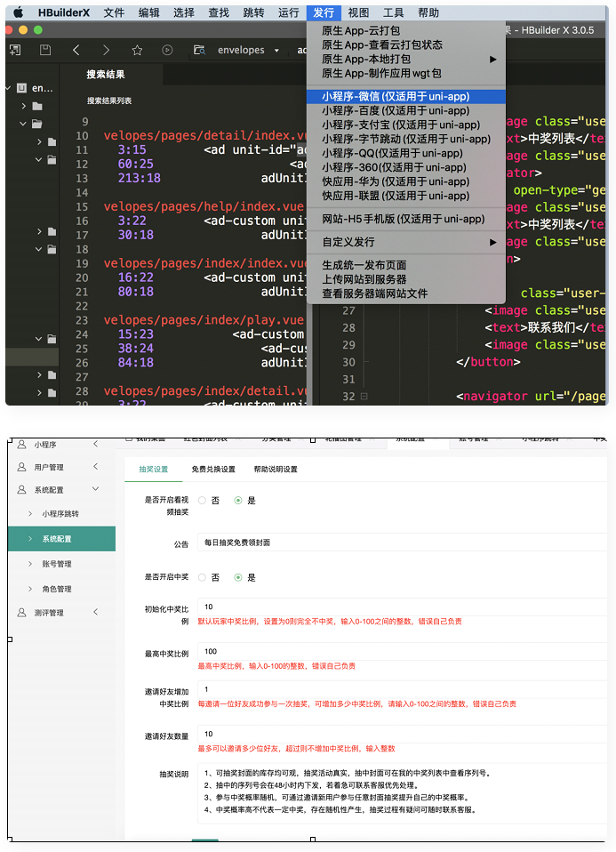Choose 小程序-微信 from the 发行 menu
Screen dimensions: 616x852
396,96
